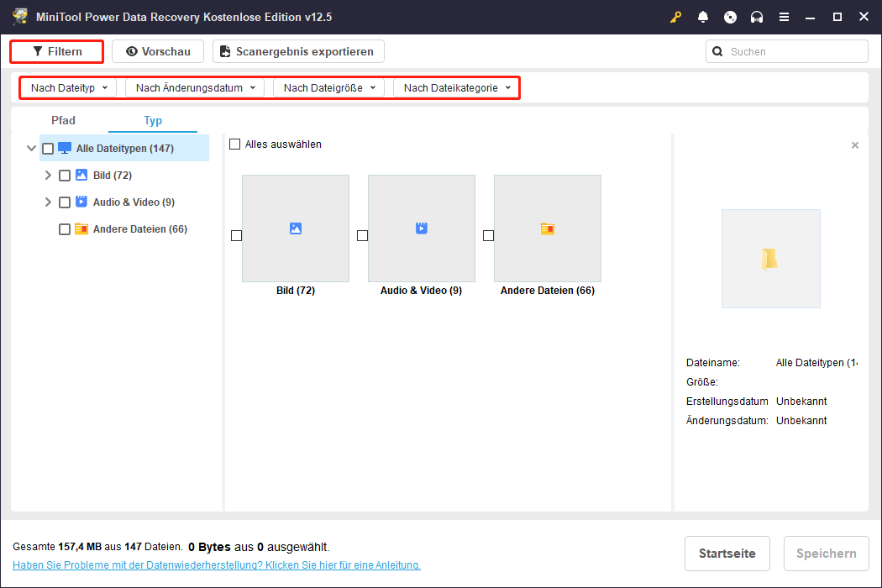Open the hamburger menu icon
The image size is (882, 588).
784,17
